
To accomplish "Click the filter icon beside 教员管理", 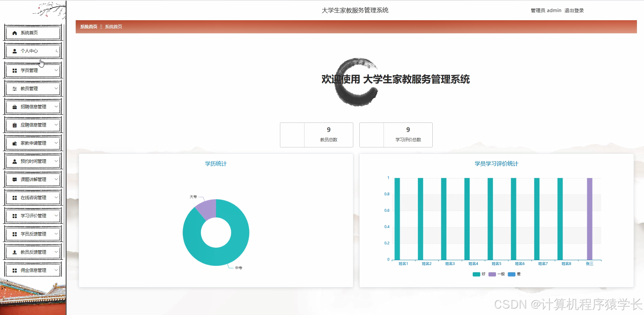I will (x=14, y=88).
